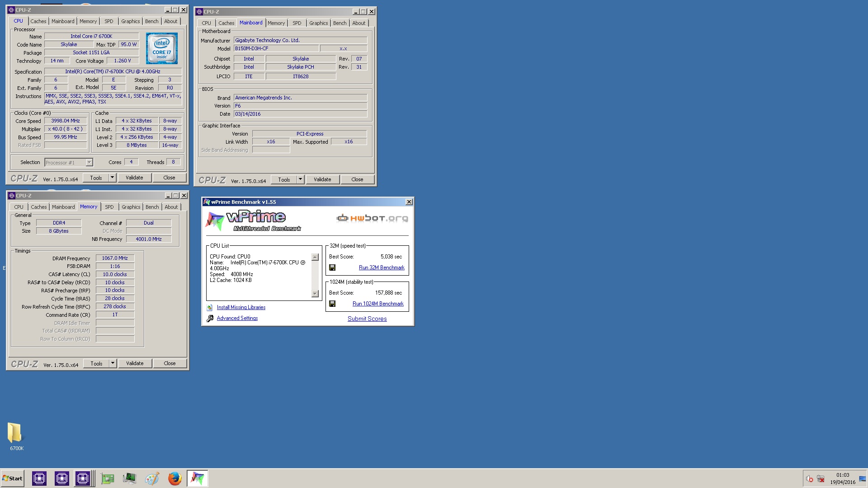The width and height of the screenshot is (868, 488).
Task: Click the leftmost CPU-Z taskbar icon
Action: tap(39, 479)
